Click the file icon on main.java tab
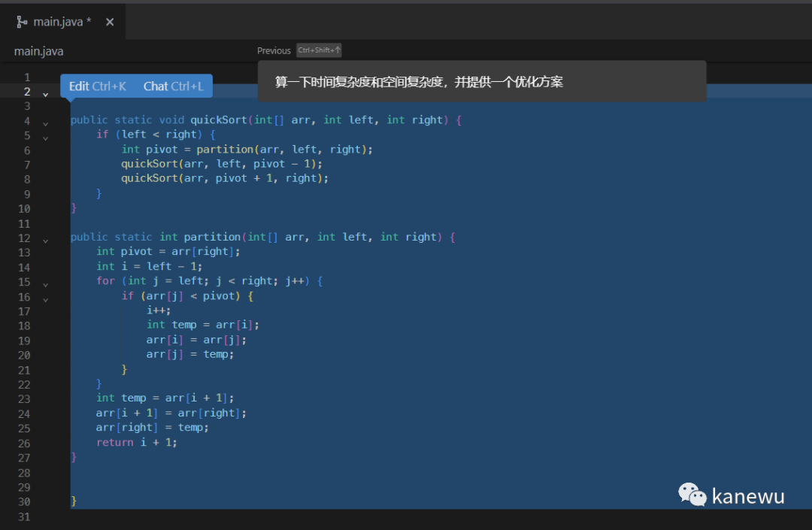 point(22,22)
